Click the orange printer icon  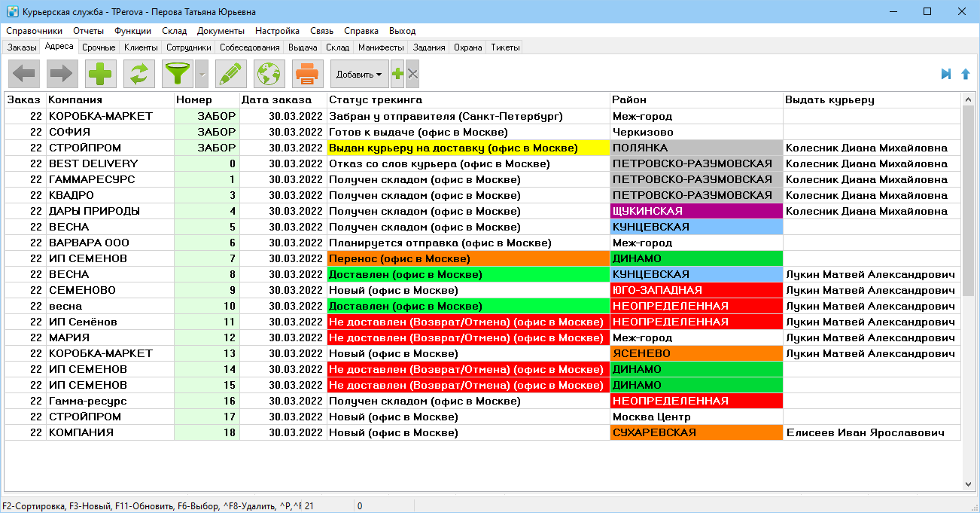[x=308, y=74]
